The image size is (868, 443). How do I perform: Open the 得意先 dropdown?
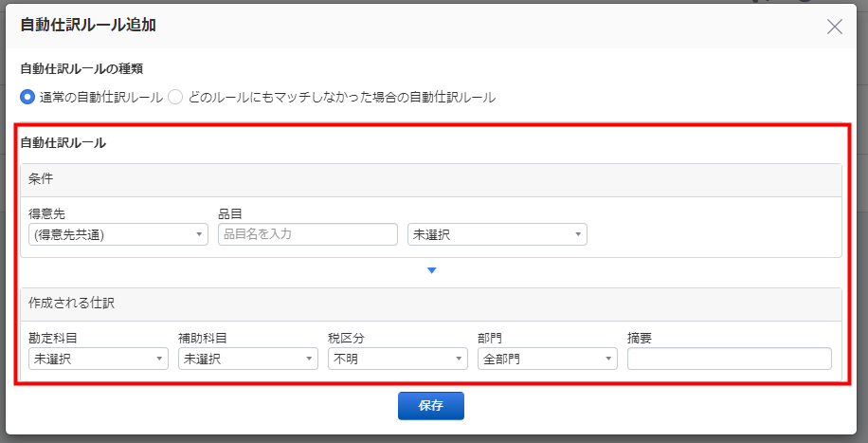[118, 234]
